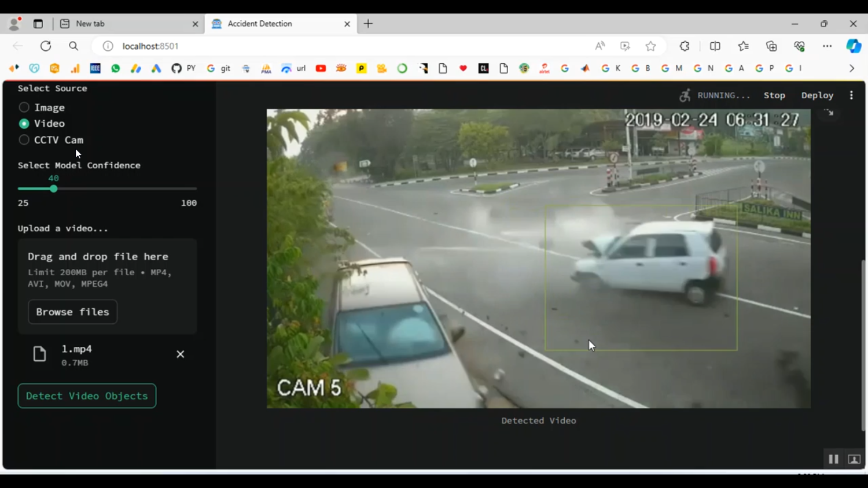Open the GitHub PY bookmark
Viewport: 868px width, 488px height.
[x=183, y=68]
